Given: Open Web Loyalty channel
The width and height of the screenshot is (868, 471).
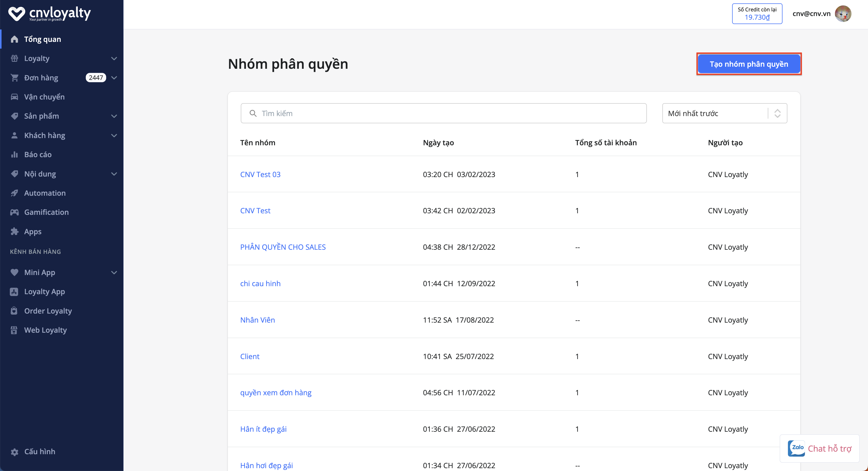Looking at the screenshot, I should pyautogui.click(x=45, y=330).
